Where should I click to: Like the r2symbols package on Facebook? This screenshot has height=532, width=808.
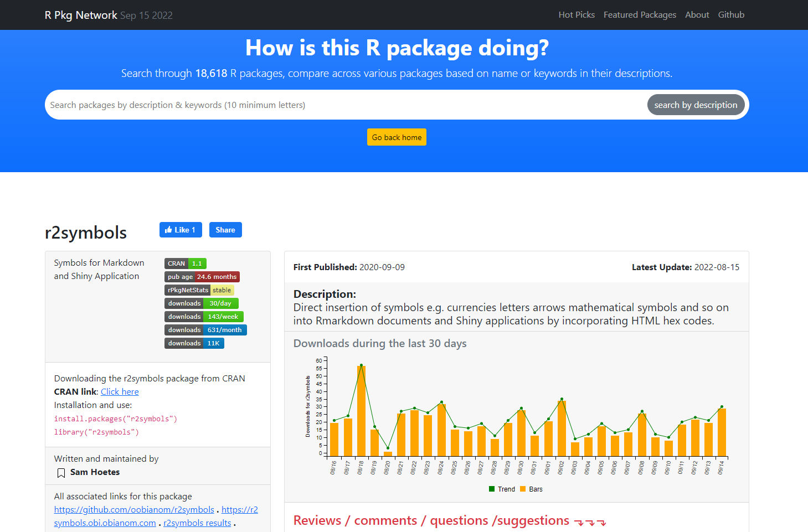click(x=181, y=230)
